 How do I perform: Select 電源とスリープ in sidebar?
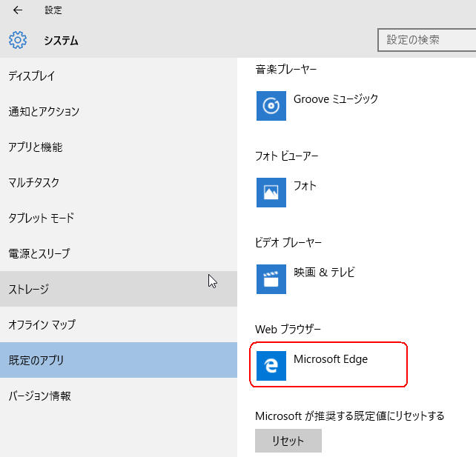[119, 253]
